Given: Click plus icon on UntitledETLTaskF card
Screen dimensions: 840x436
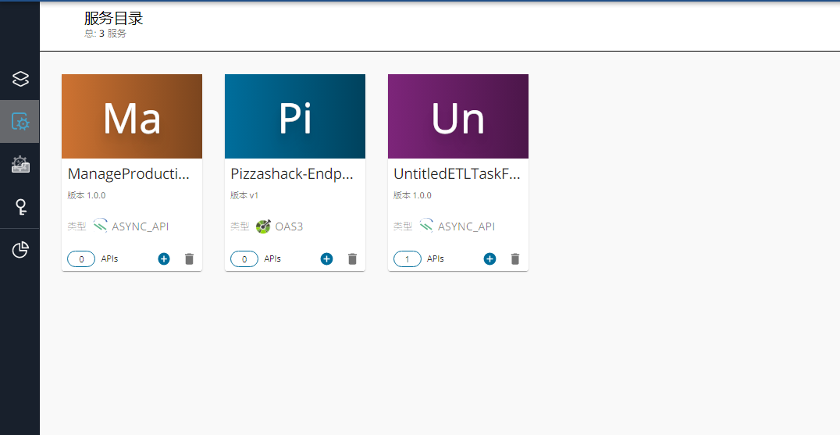Looking at the screenshot, I should [x=490, y=259].
